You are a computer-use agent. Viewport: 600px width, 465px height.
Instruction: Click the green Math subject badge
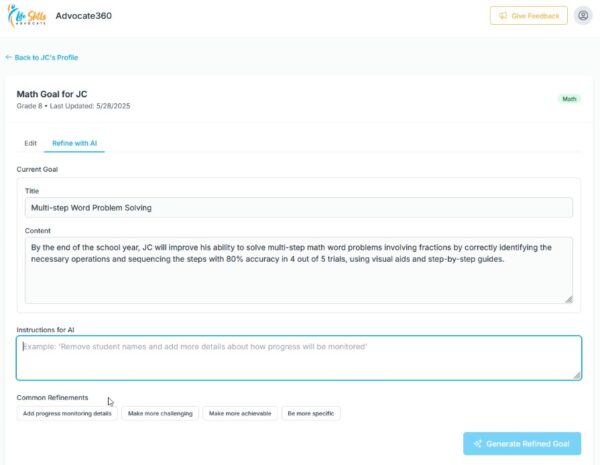[x=569, y=99]
